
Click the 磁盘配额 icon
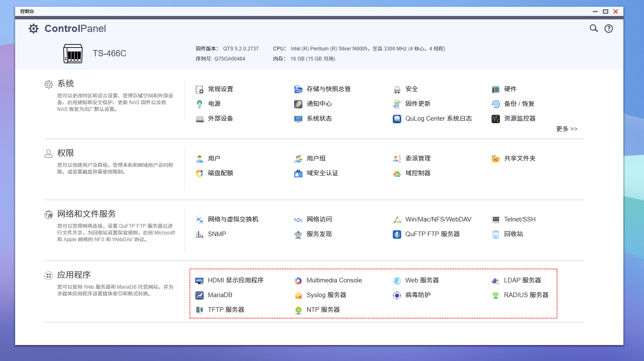coord(200,173)
